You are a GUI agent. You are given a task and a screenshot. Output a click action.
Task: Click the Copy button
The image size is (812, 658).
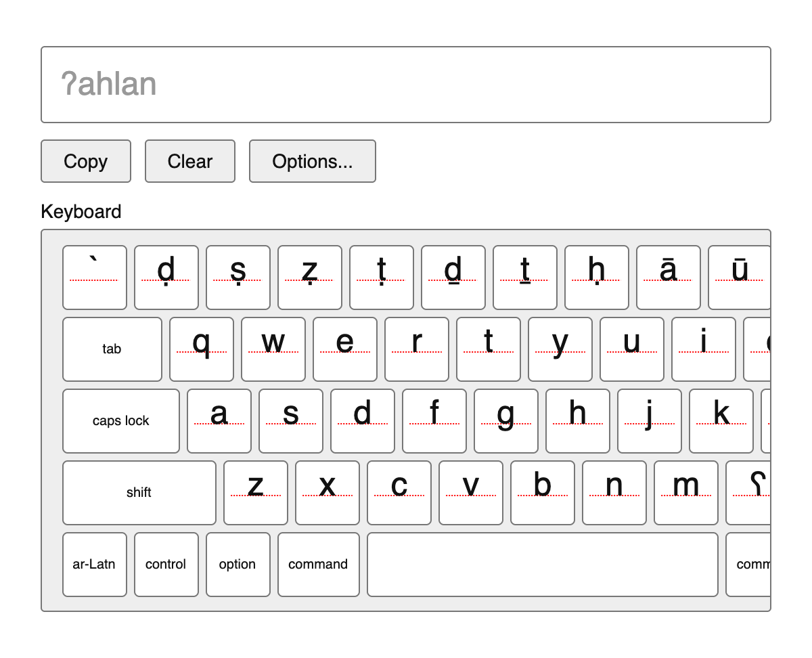86,161
